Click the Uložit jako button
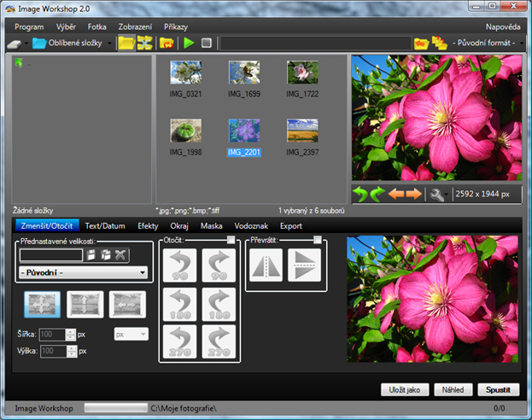Image resolution: width=532 pixels, height=420 pixels. click(x=404, y=389)
